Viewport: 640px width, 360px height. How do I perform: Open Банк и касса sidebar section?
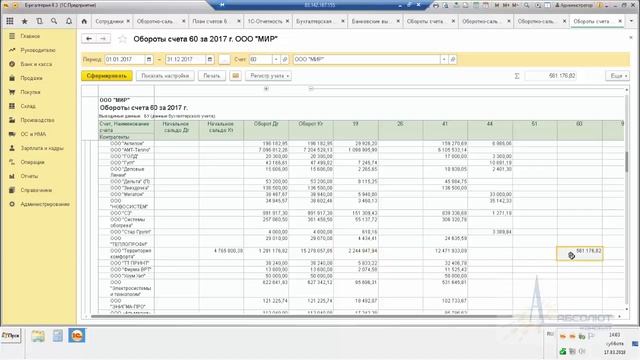pos(36,64)
